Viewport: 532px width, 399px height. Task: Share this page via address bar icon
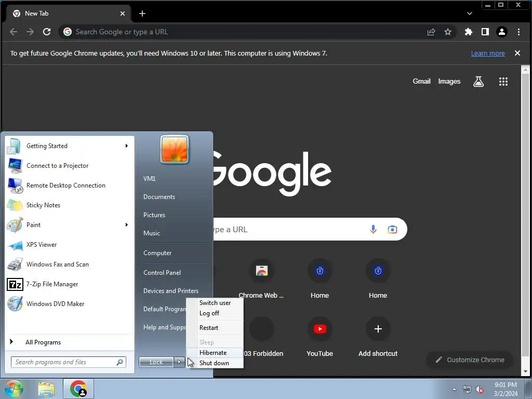tap(431, 32)
